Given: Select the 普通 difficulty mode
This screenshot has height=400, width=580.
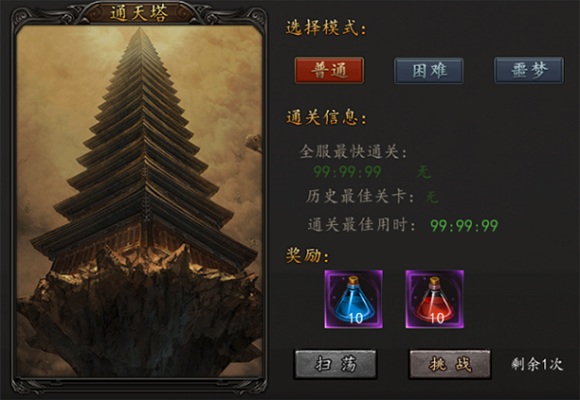Looking at the screenshot, I should click(329, 70).
